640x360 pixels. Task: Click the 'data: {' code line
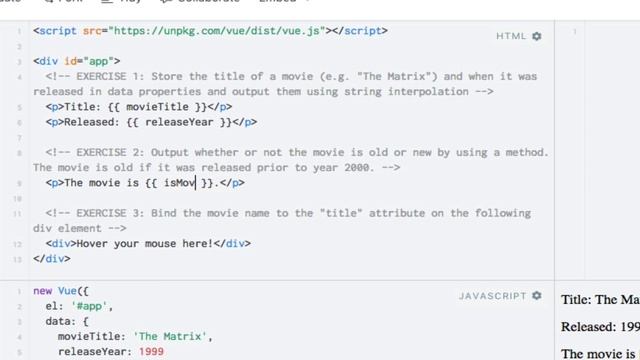[67, 321]
